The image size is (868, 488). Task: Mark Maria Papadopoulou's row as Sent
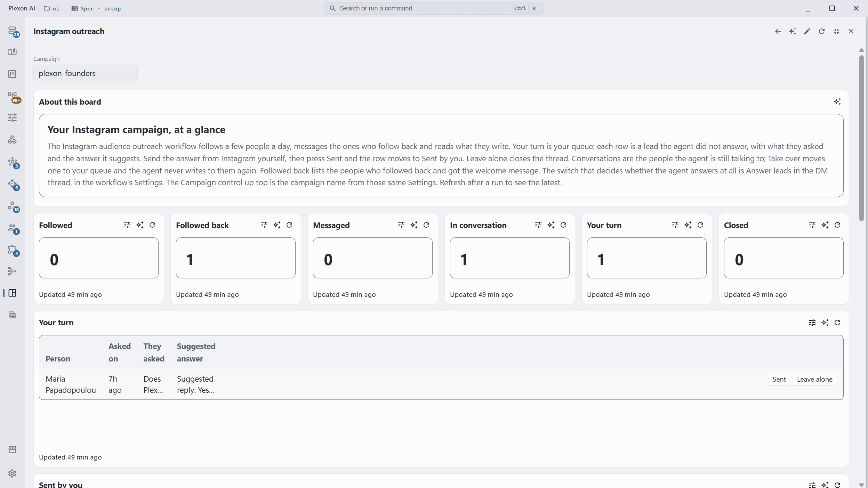779,380
